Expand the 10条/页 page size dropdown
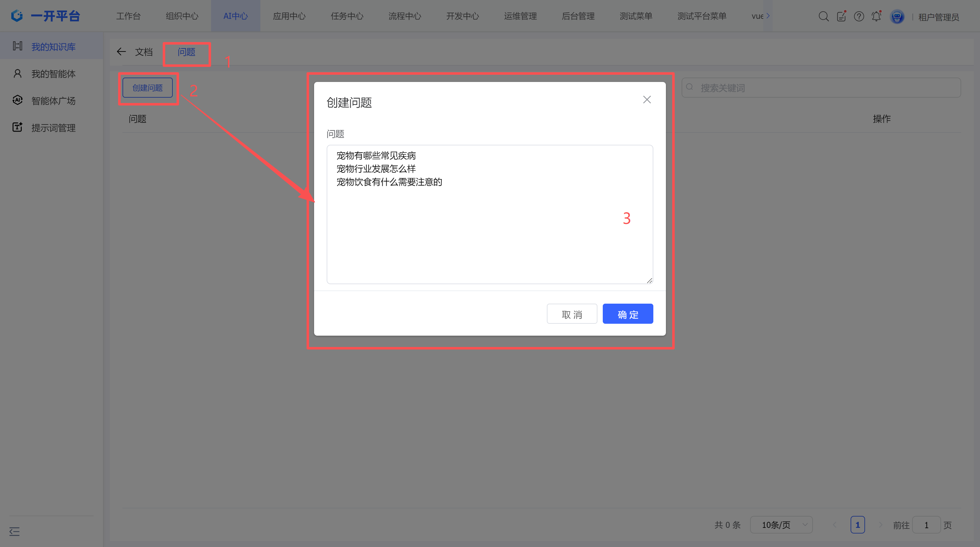 click(x=781, y=525)
